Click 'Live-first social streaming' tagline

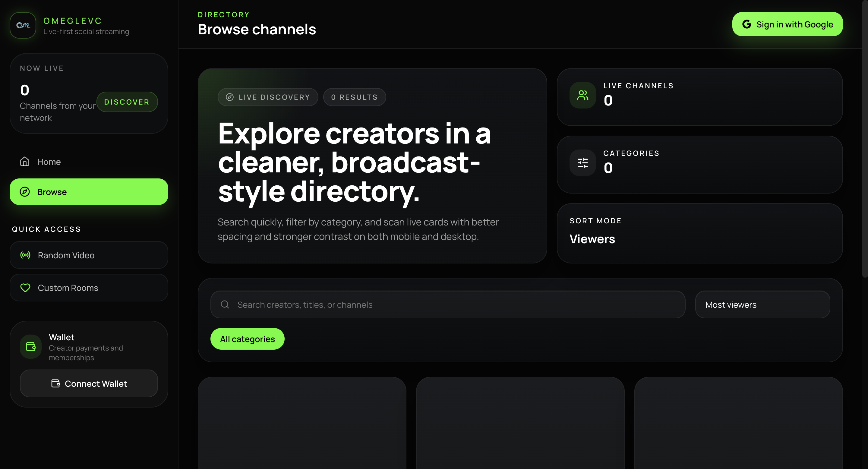(86, 31)
